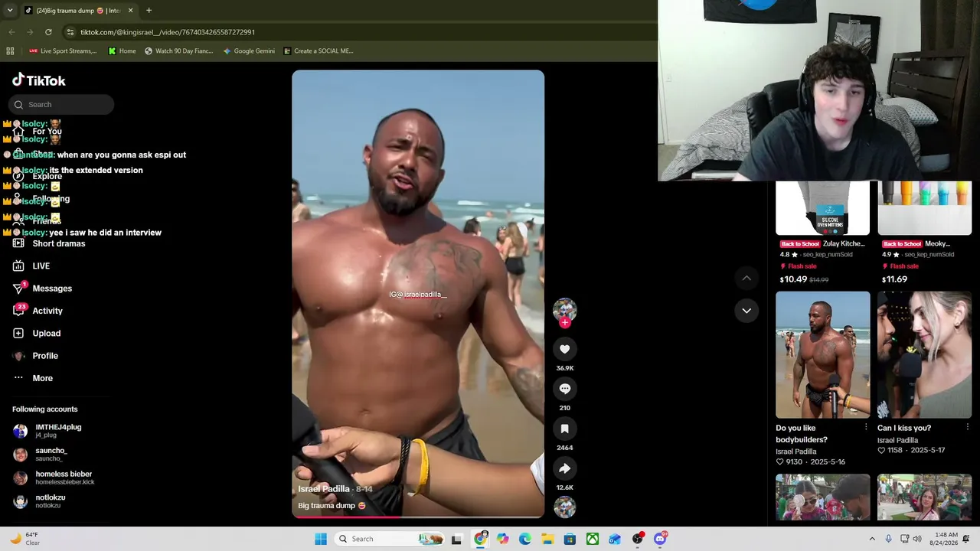
Task: Bookmark the video with the save icon
Action: coord(564,429)
